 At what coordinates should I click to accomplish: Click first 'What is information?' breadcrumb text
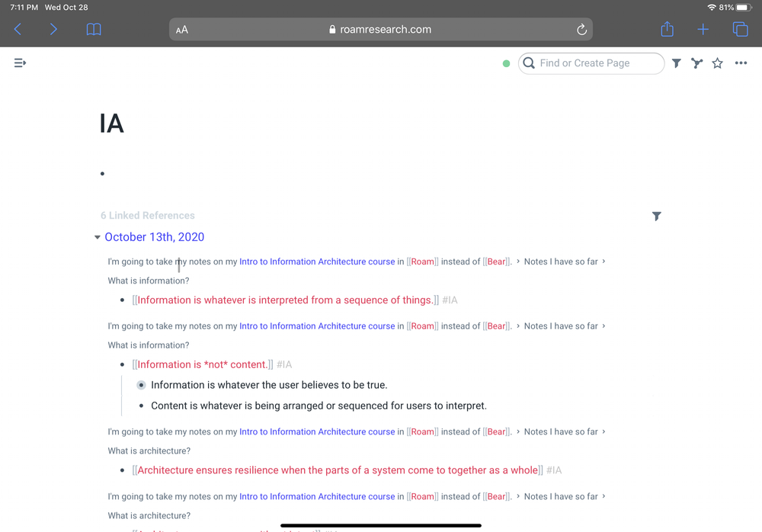coord(149,280)
